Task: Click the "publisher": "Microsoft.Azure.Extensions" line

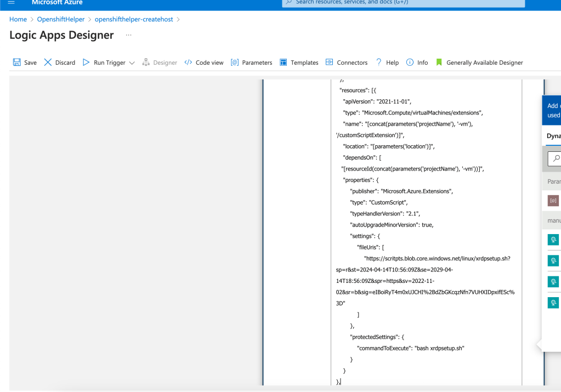Action: [x=401, y=191]
